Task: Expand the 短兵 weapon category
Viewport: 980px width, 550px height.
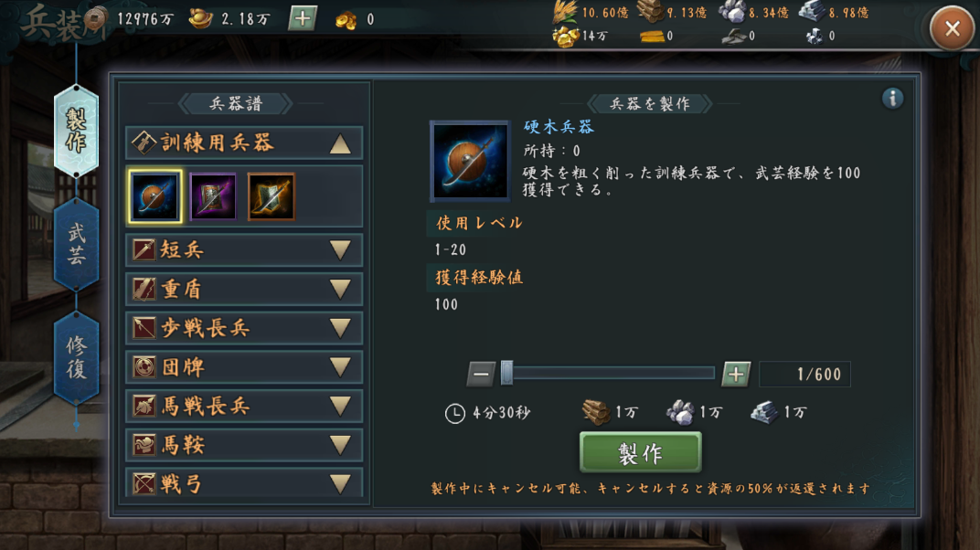Action: [244, 250]
